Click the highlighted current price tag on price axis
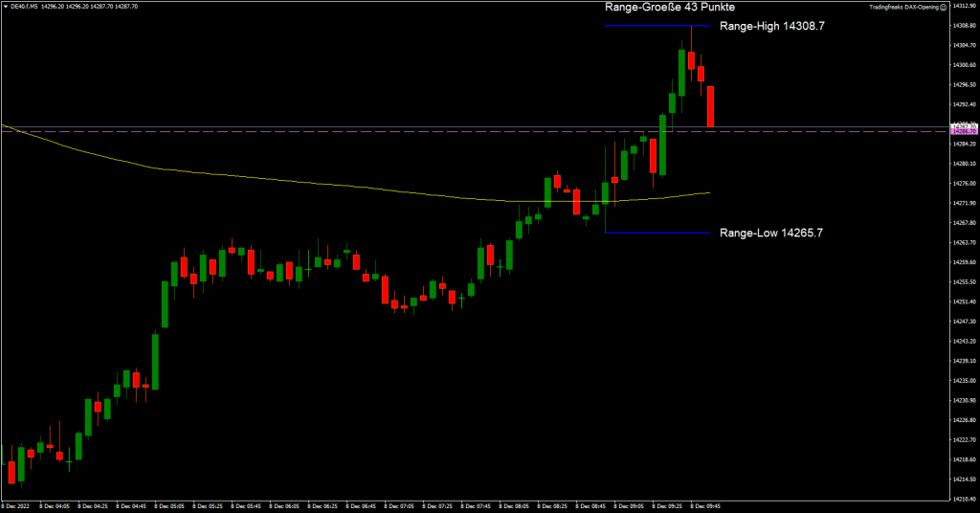Image resolution: width=980 pixels, height=513 pixels. click(962, 127)
